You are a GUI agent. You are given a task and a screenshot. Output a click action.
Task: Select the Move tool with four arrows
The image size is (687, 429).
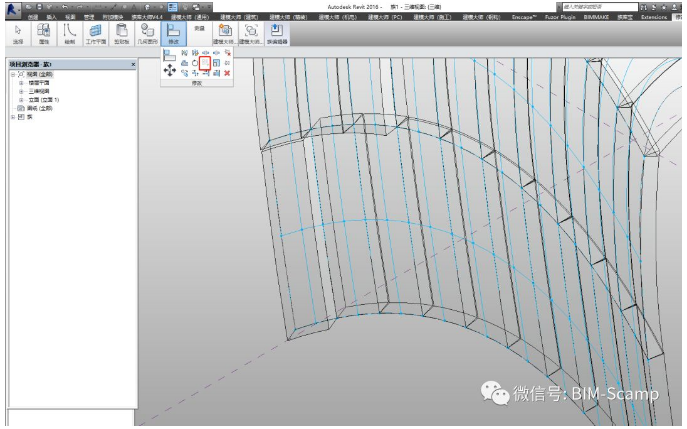point(169,71)
